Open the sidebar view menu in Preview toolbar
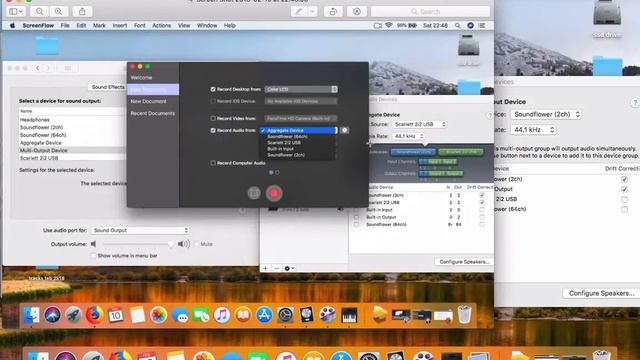Image resolution: width=640 pixels, height=360 pixels. click(x=16, y=11)
